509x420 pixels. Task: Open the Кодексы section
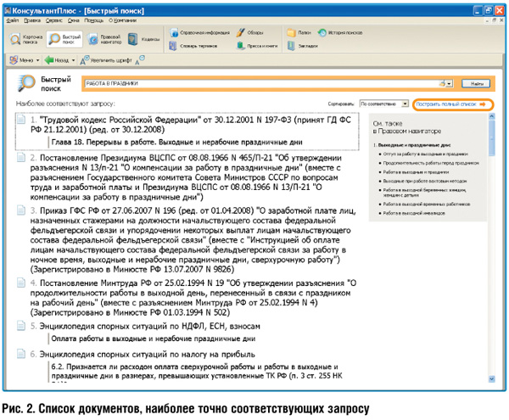[x=144, y=39]
